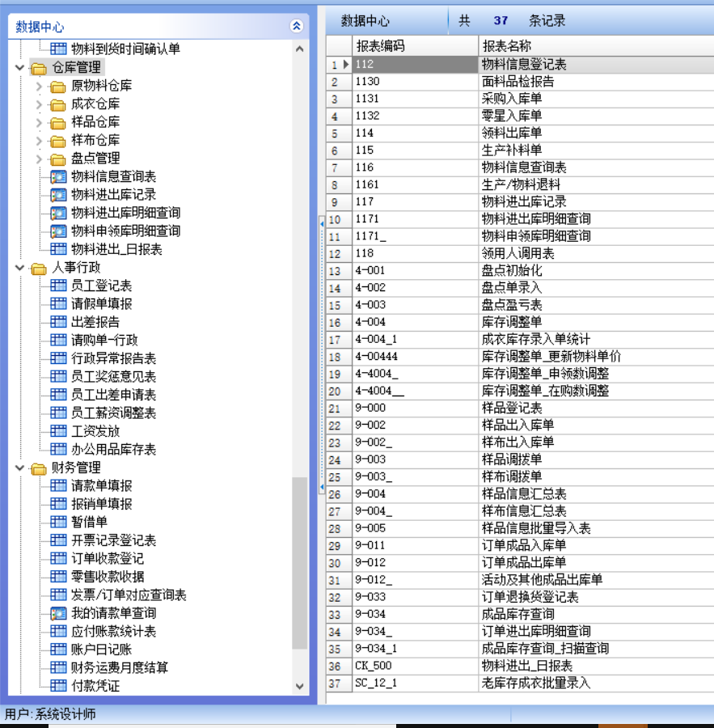714x728 pixels.
Task: Expand the 盘点管理 node
Action: [39, 159]
